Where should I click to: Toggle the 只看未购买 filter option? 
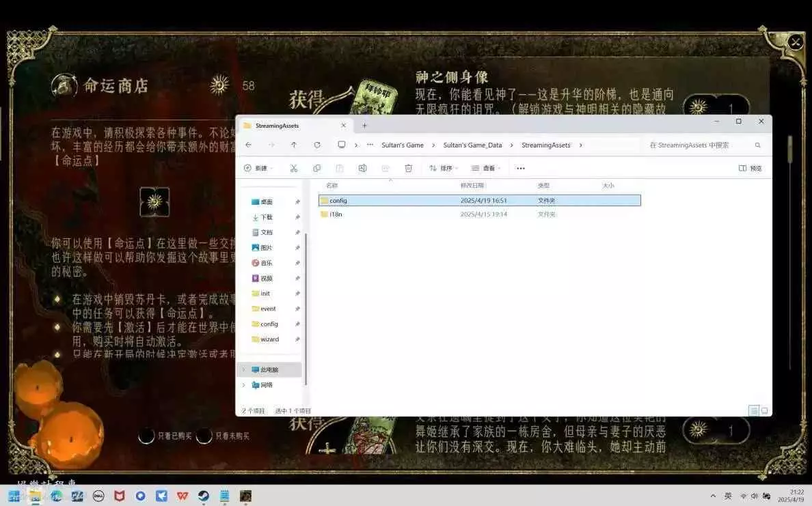tap(204, 436)
